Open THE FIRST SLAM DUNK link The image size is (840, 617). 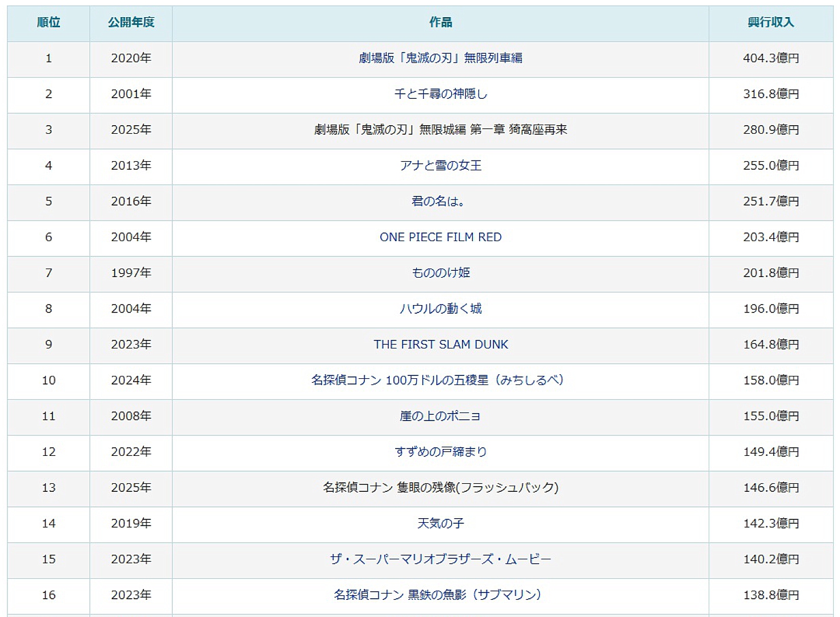click(440, 344)
